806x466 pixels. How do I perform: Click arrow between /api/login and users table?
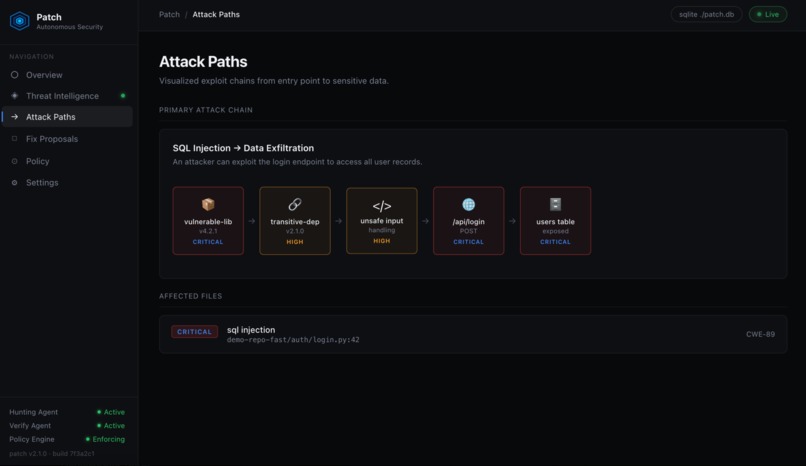512,221
